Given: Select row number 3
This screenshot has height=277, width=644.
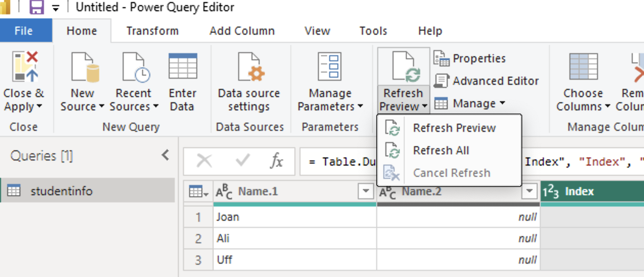Looking at the screenshot, I should [198, 260].
